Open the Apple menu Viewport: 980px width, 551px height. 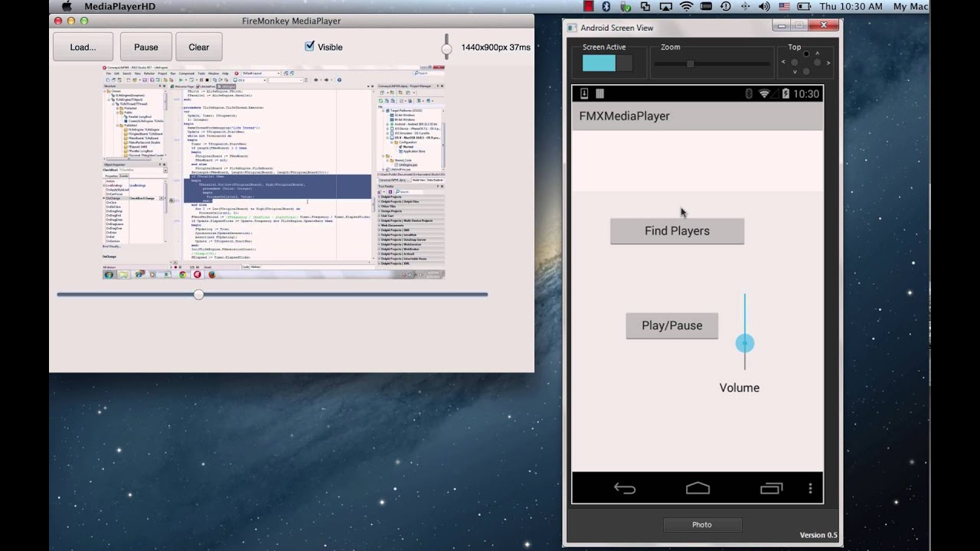click(x=66, y=6)
